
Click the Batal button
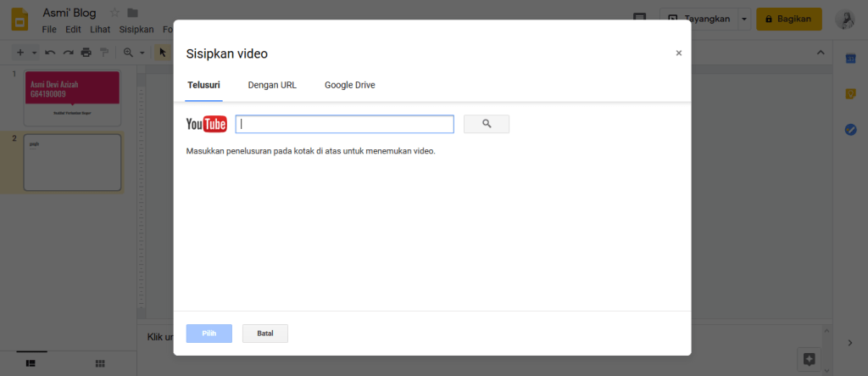[264, 334]
